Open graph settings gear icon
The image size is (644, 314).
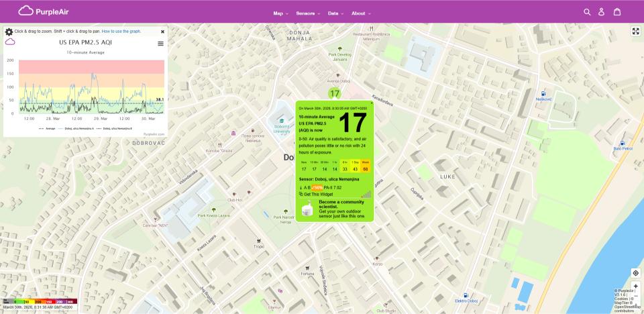pyautogui.click(x=9, y=32)
